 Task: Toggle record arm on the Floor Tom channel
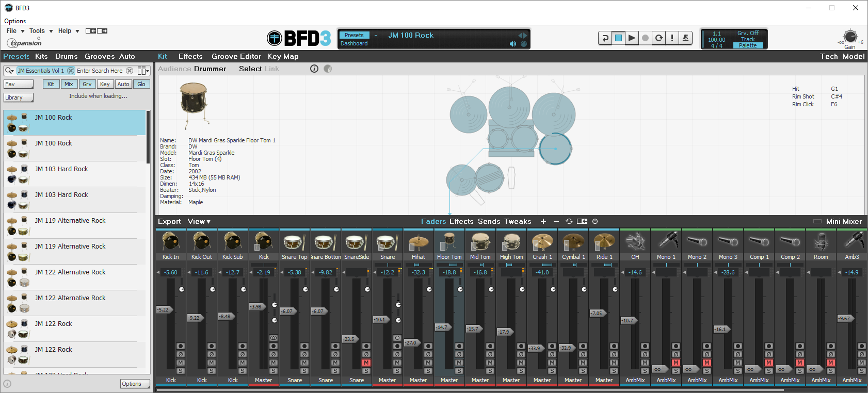[459, 346]
